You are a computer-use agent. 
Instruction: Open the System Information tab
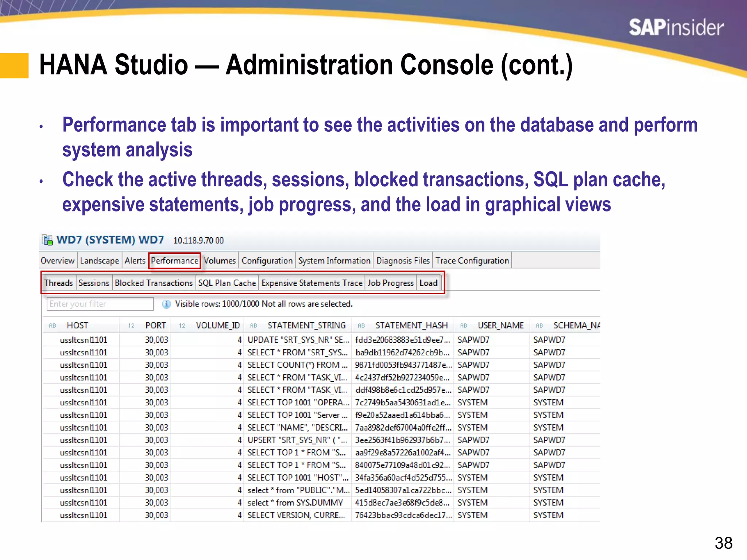coord(334,261)
